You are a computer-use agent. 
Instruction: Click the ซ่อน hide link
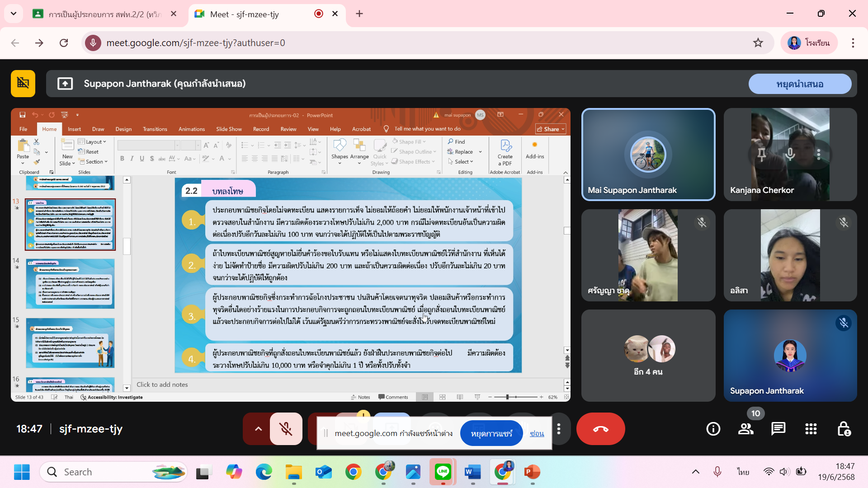[x=537, y=434]
